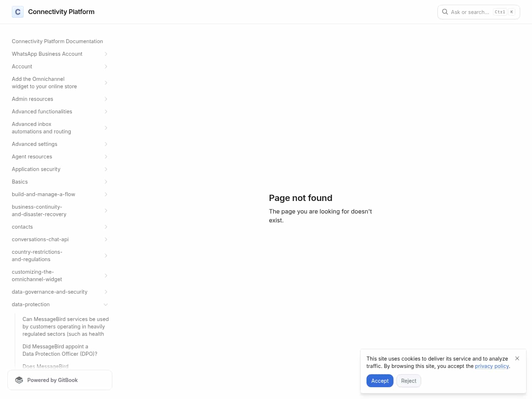Click the GitBook logo icon
Image resolution: width=532 pixels, height=399 pixels.
coord(19,380)
